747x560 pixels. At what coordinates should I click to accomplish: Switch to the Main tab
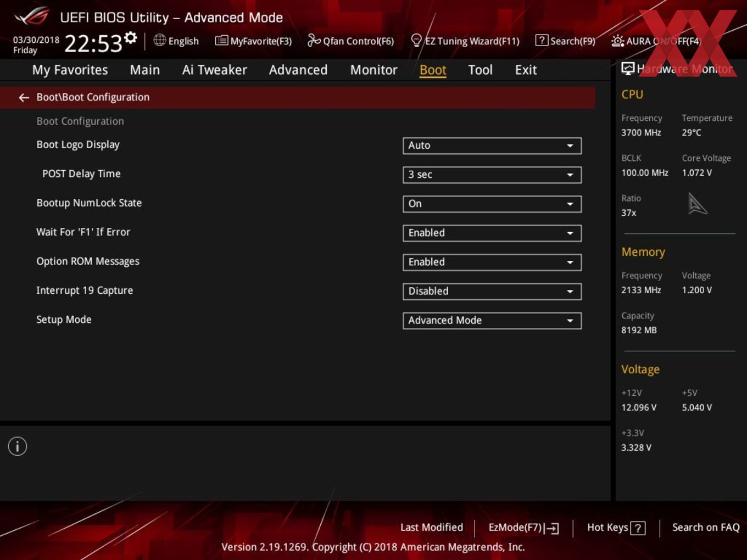(145, 70)
